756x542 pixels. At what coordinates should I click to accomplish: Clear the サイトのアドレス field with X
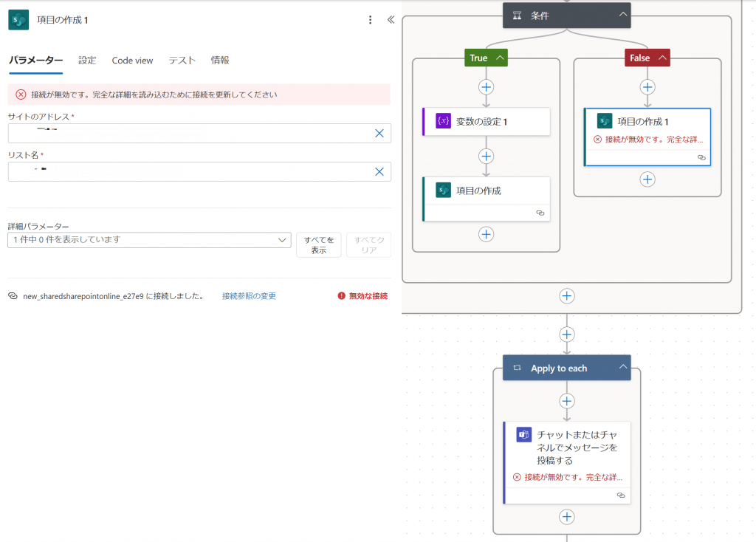pyautogui.click(x=379, y=133)
